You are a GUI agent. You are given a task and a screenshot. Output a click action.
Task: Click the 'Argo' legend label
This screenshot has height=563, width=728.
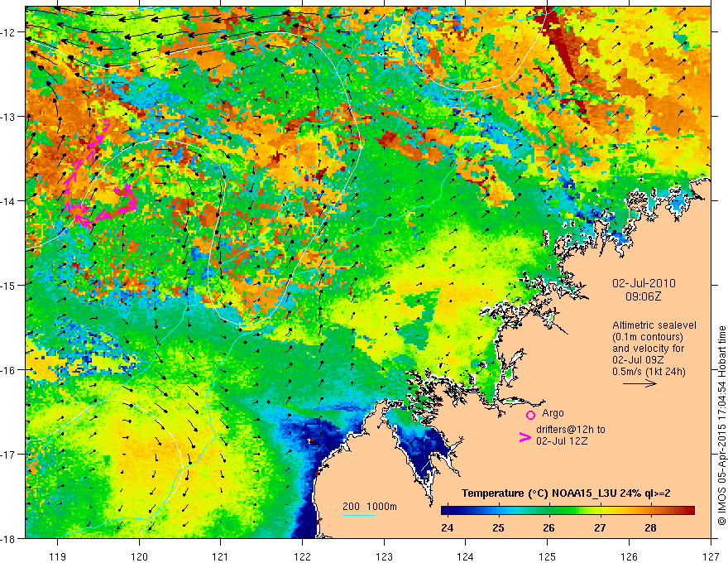(x=553, y=413)
